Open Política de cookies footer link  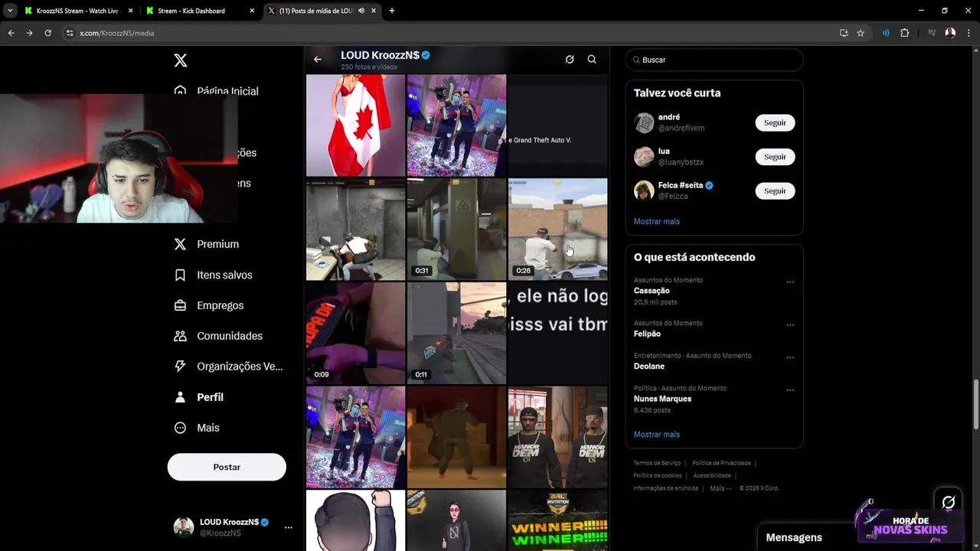tap(657, 475)
